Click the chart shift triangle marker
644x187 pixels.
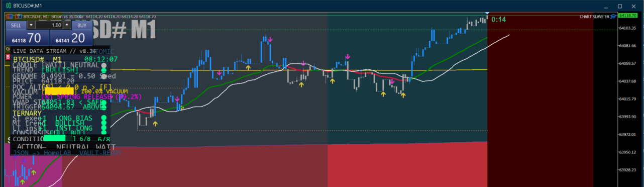(x=487, y=14)
